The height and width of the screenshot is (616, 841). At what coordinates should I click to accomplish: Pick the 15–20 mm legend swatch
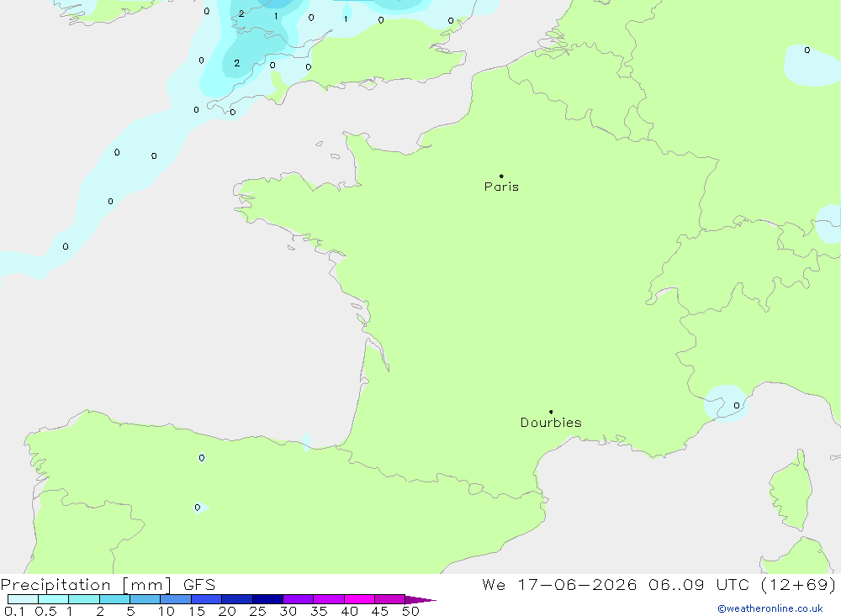point(207,599)
